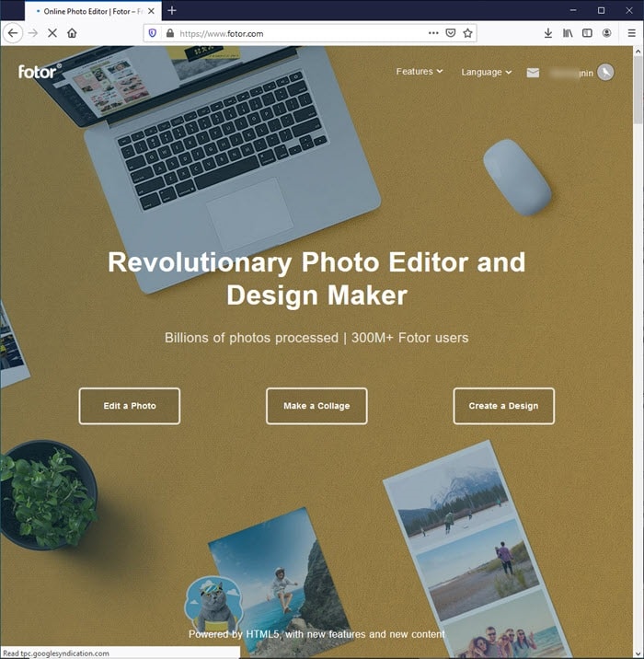This screenshot has height=659, width=644.
Task: Bookmark this page with star icon
Action: (467, 33)
